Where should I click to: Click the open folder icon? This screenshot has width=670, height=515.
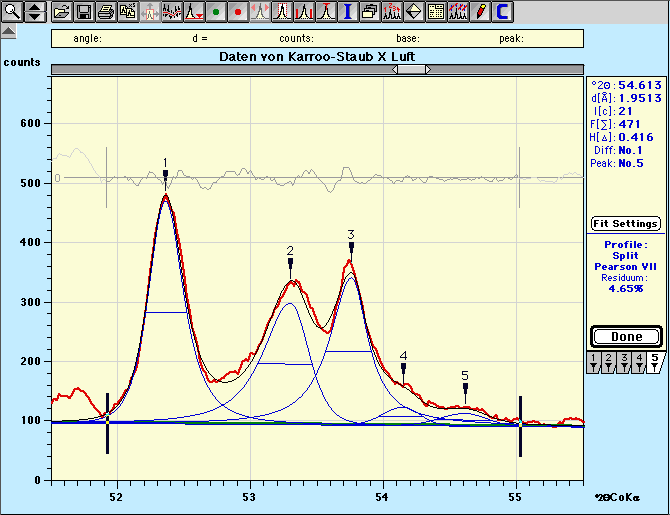[x=62, y=12]
